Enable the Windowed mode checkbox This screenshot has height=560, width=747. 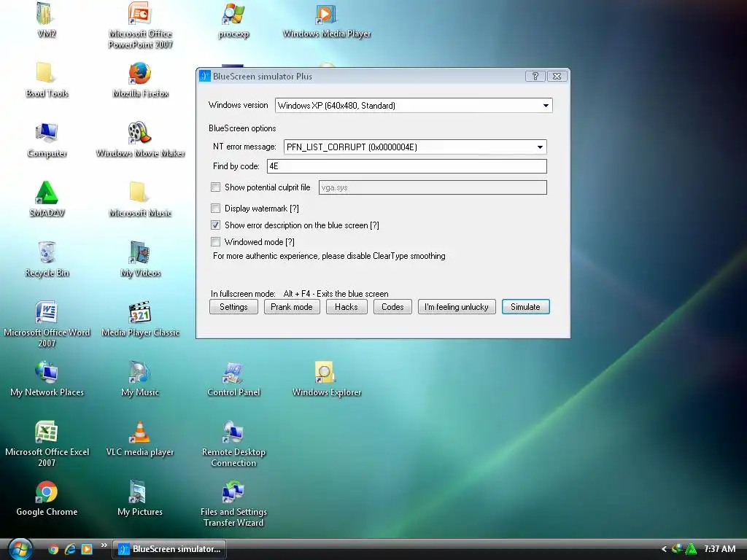point(215,242)
